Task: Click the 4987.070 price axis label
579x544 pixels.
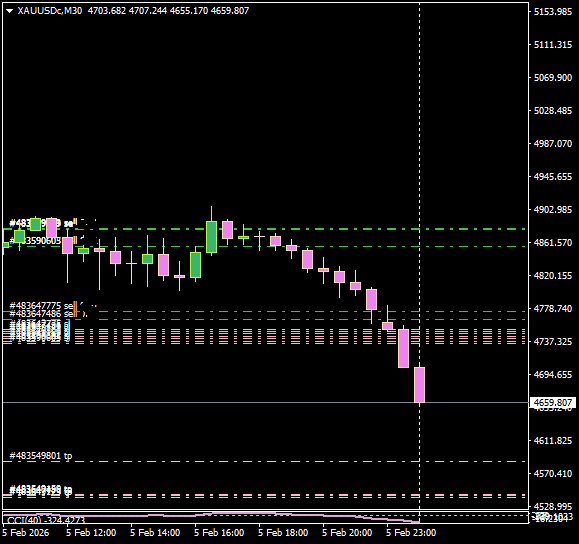Action: (x=553, y=144)
